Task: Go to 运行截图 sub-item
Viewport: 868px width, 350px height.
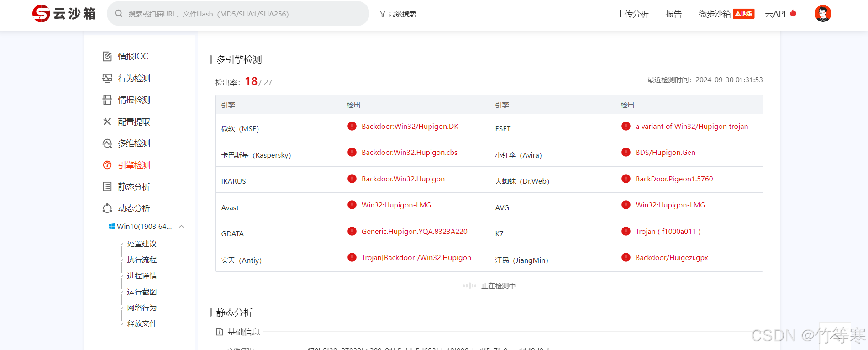Action: point(142,292)
